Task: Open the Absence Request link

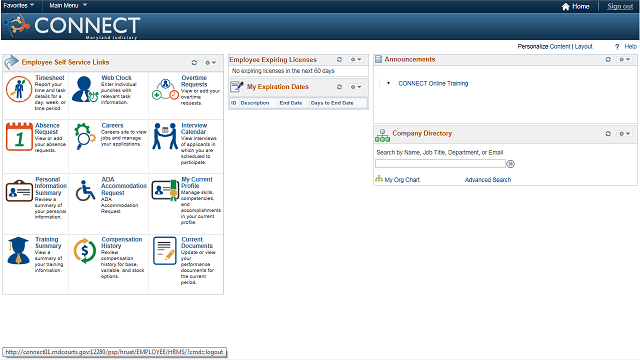Action: (x=47, y=129)
